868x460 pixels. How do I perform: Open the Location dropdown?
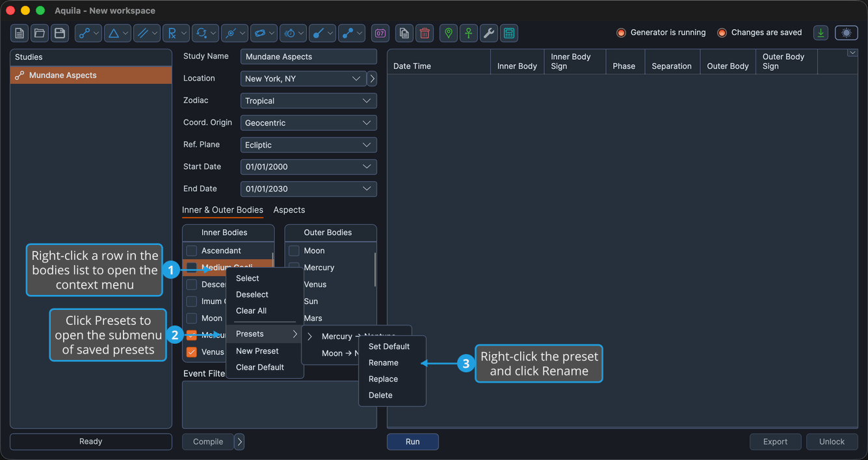coord(304,79)
